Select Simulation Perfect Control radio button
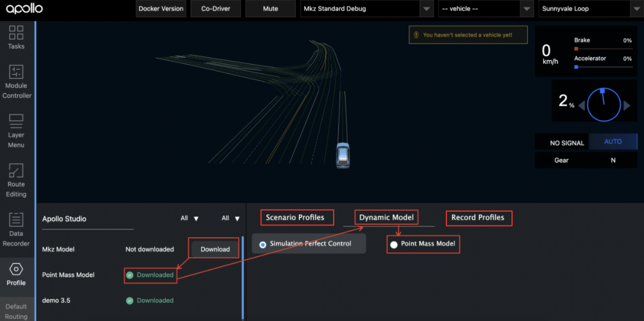Image resolution: width=644 pixels, height=321 pixels. [262, 244]
